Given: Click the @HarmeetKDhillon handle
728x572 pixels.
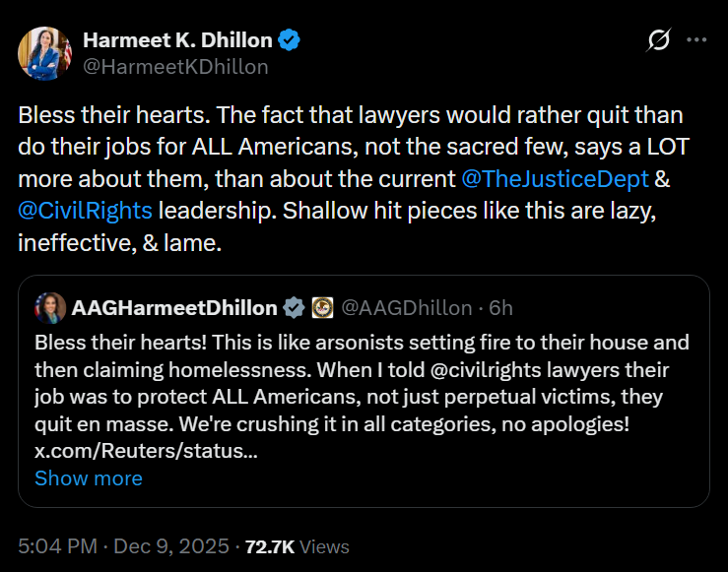Looking at the screenshot, I should click(x=175, y=67).
